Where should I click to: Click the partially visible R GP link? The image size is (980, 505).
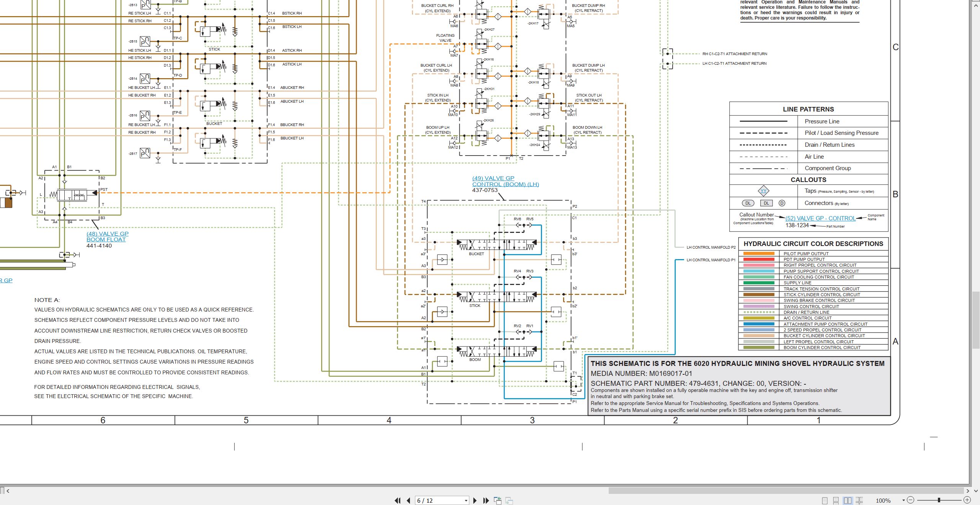click(x=6, y=280)
